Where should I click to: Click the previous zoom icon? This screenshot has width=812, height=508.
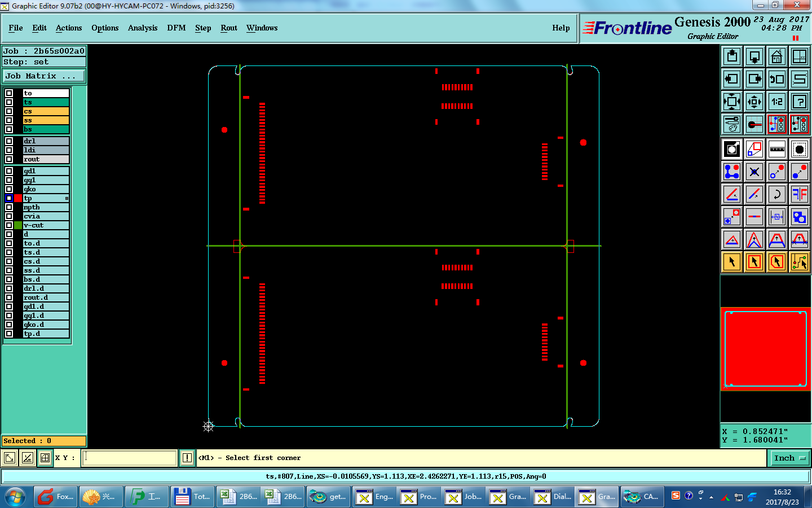[x=777, y=79]
